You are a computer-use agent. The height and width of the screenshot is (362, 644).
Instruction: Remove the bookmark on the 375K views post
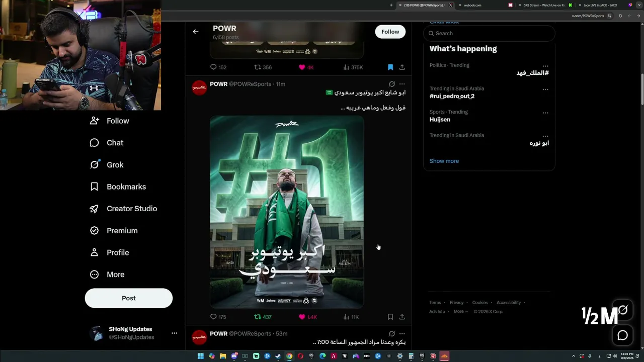[390, 67]
